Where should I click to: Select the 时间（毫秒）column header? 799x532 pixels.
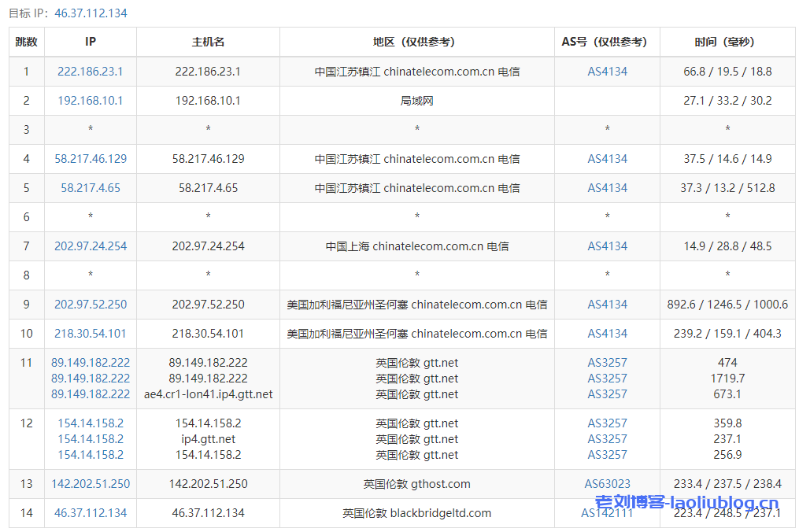727,42
